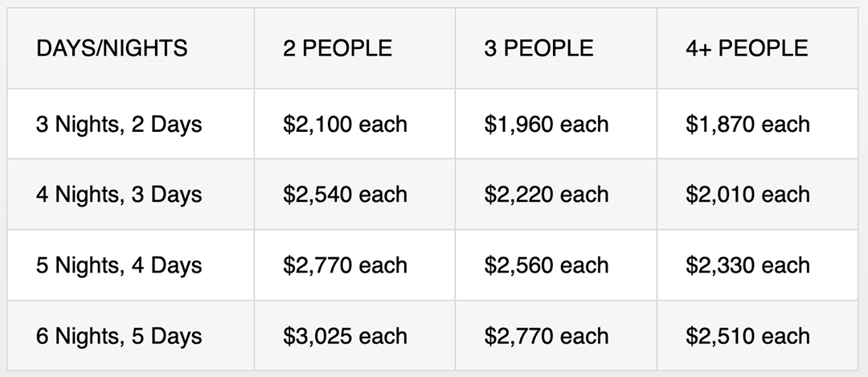The image size is (868, 377).
Task: Click the $2,100 each price cell
Action: click(345, 125)
